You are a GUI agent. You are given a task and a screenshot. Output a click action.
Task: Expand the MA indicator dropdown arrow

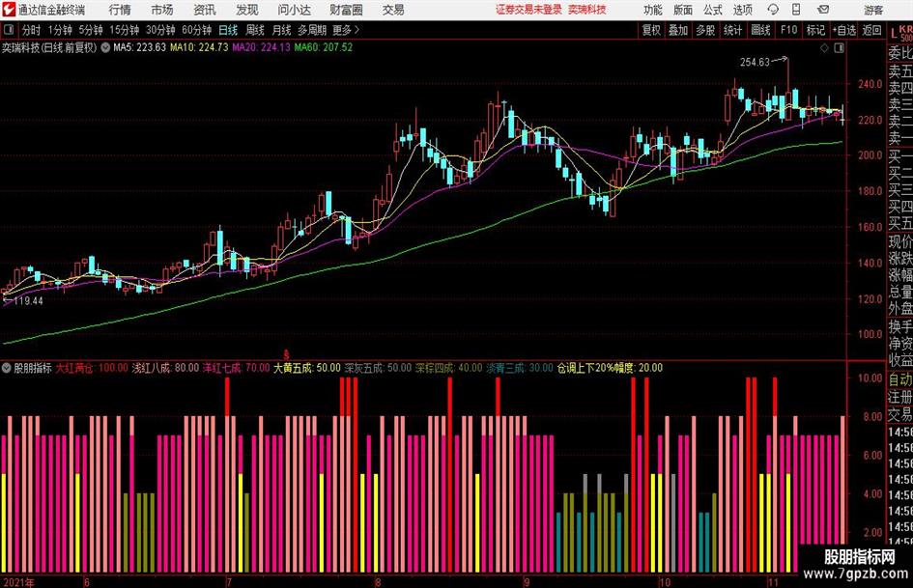(105, 47)
